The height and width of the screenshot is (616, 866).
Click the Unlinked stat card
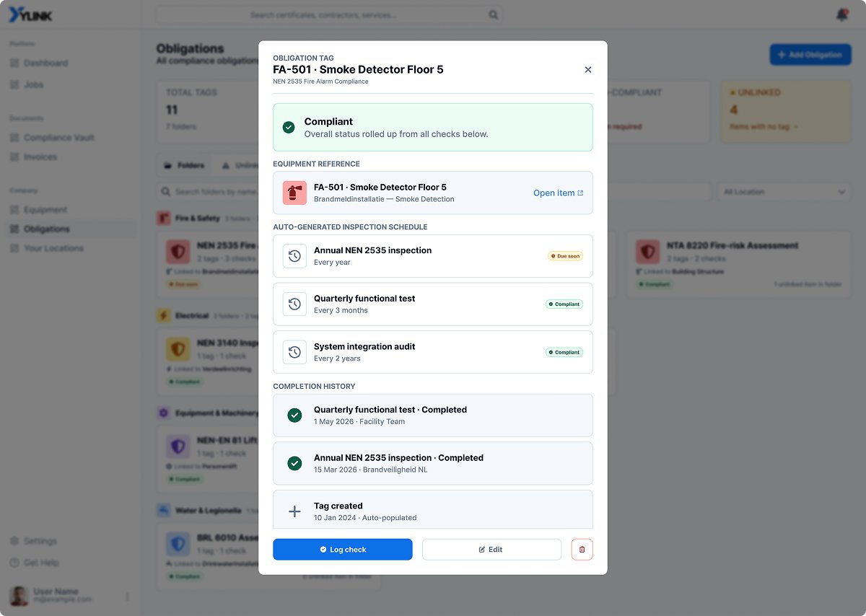coord(786,110)
